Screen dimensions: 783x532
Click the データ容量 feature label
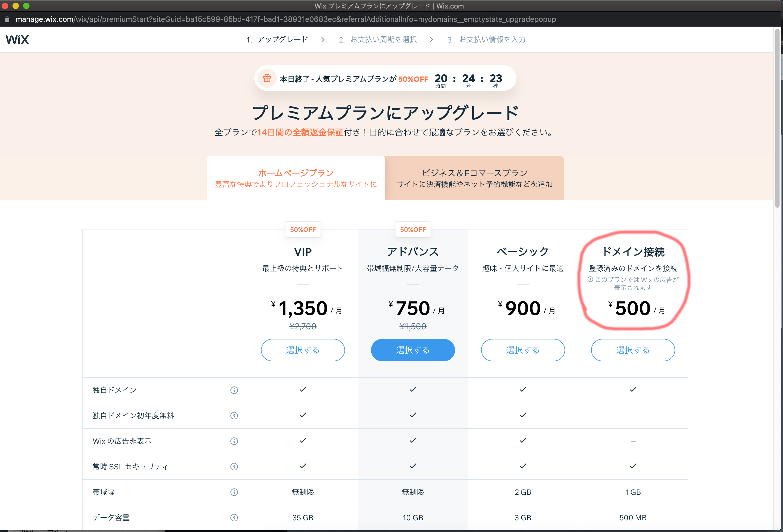pyautogui.click(x=111, y=517)
